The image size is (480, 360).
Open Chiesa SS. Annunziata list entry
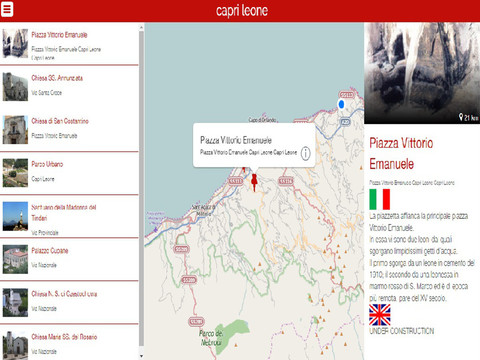(x=69, y=87)
